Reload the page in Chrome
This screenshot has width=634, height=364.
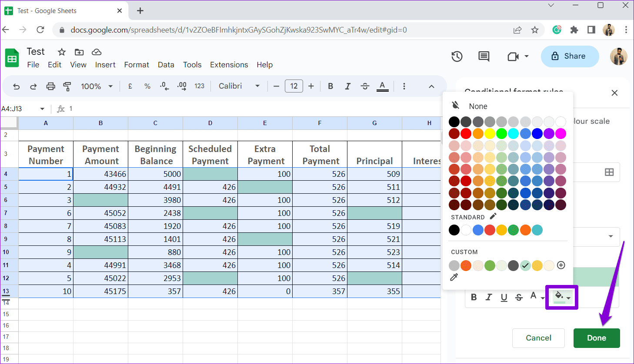[40, 30]
